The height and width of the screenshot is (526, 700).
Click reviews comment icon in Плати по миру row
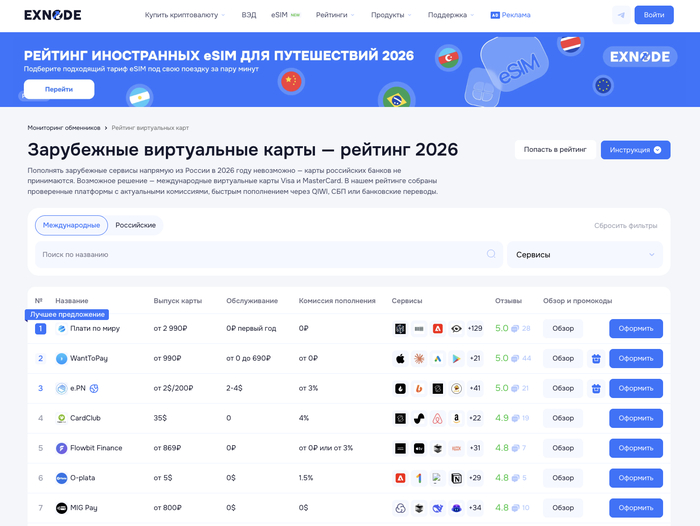tap(515, 329)
